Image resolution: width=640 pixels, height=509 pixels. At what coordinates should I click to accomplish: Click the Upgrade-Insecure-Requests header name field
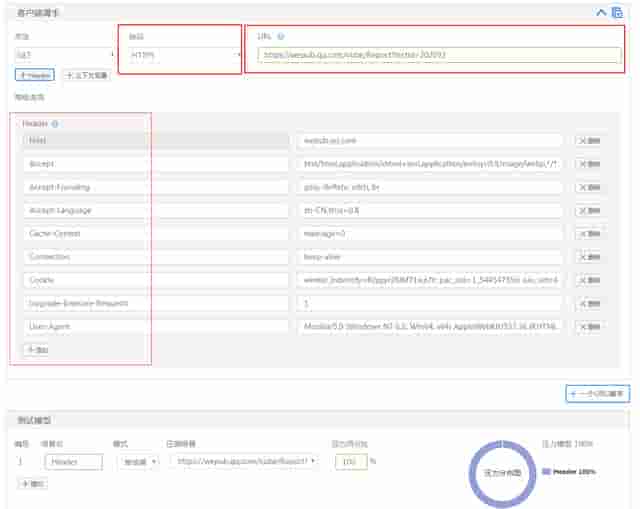(156, 303)
